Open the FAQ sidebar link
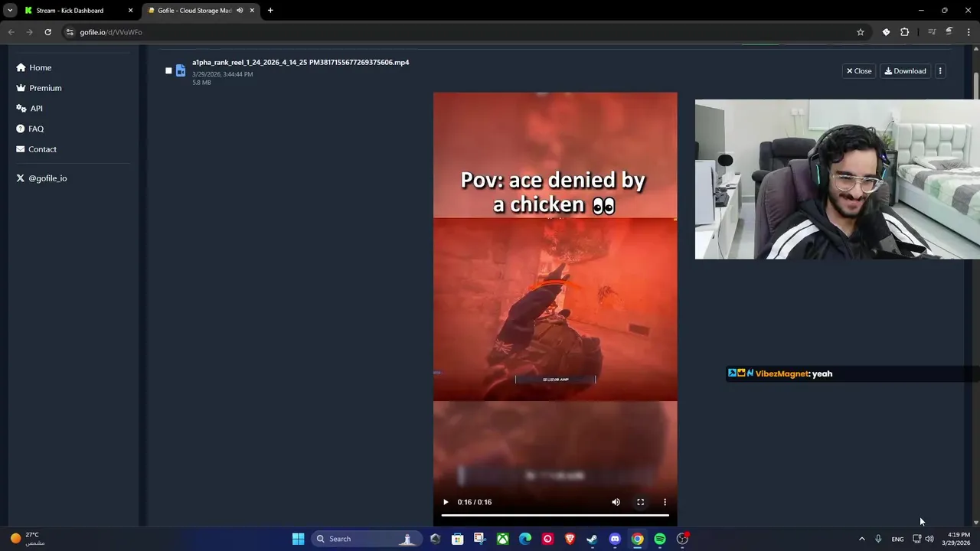 [29, 129]
